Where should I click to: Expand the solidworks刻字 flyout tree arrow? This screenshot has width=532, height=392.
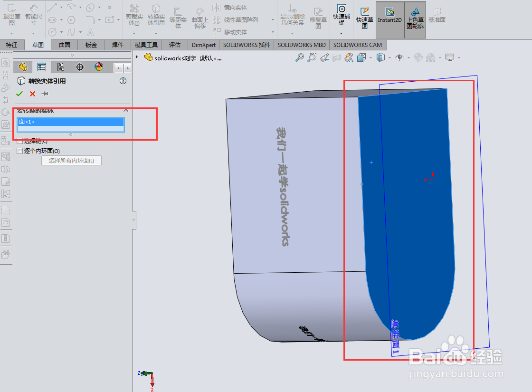[x=137, y=57]
